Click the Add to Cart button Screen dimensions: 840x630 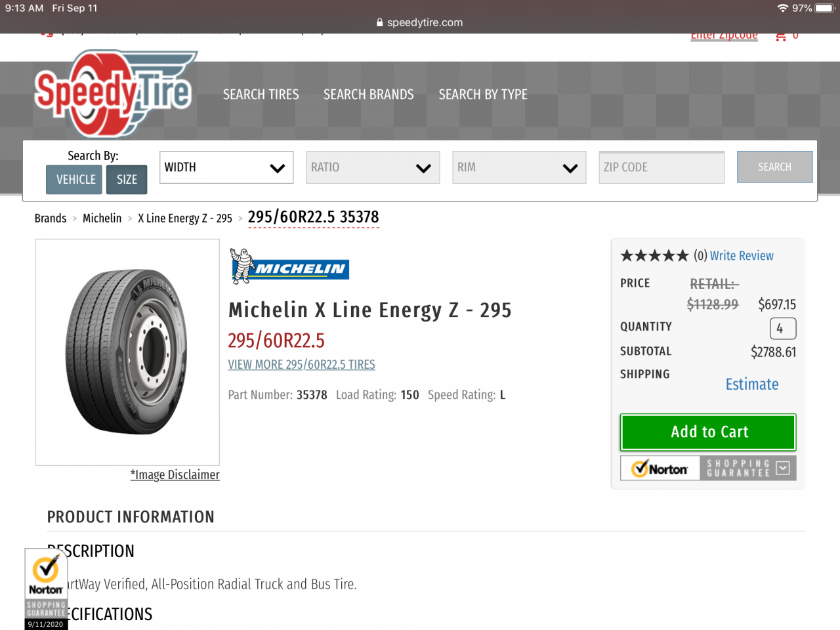(x=708, y=432)
